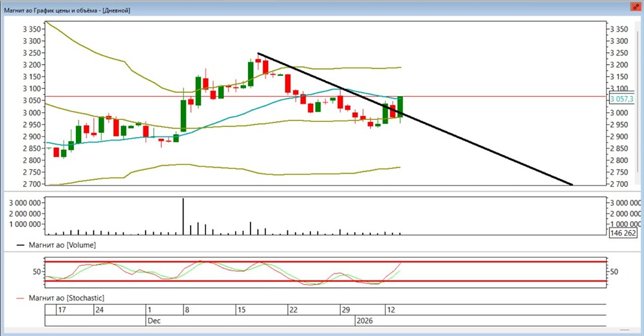644x336 pixels.
Task: Click 2 000 000 on right volume axis
Action: point(625,213)
